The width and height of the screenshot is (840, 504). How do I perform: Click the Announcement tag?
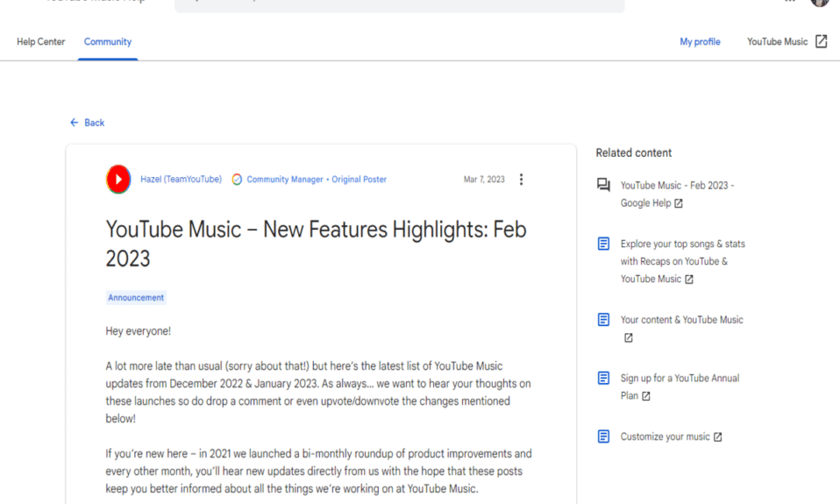(136, 298)
